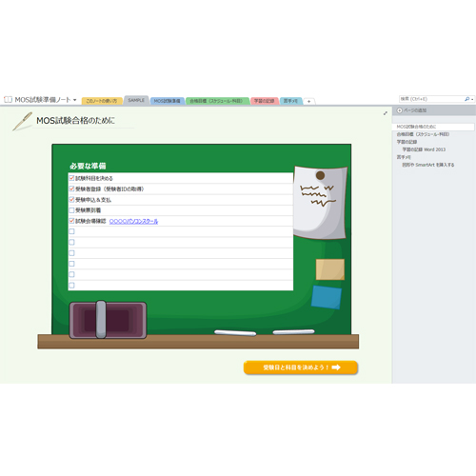Open the パソコンスクール hyperlink
The height and width of the screenshot is (476, 476).
(133, 221)
